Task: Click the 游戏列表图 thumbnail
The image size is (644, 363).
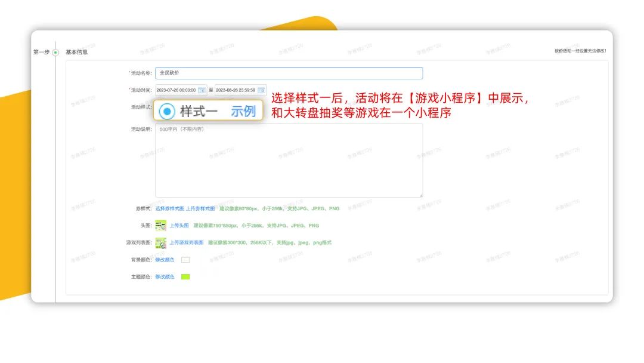Action: (160, 243)
